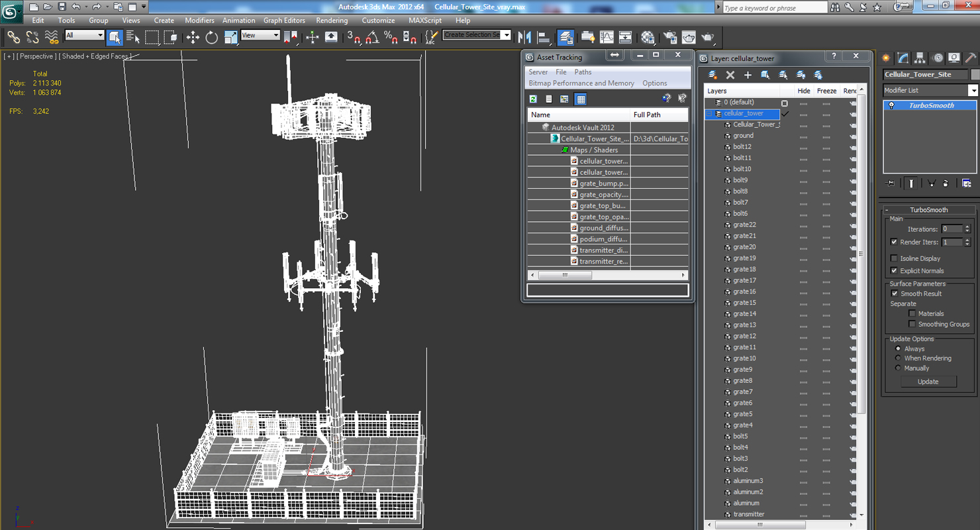Screen dimensions: 980x530
Task: Open the selection filter All dropdown
Action: click(x=85, y=35)
